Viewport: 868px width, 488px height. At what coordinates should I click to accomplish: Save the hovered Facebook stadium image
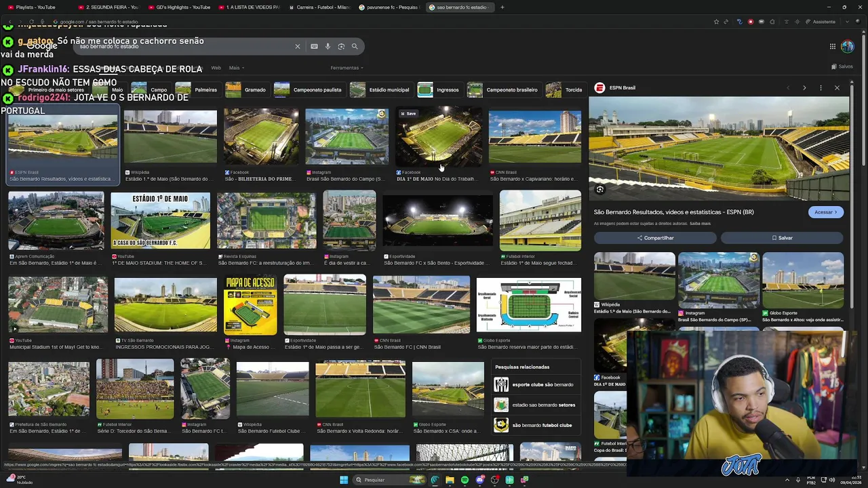pyautogui.click(x=408, y=113)
